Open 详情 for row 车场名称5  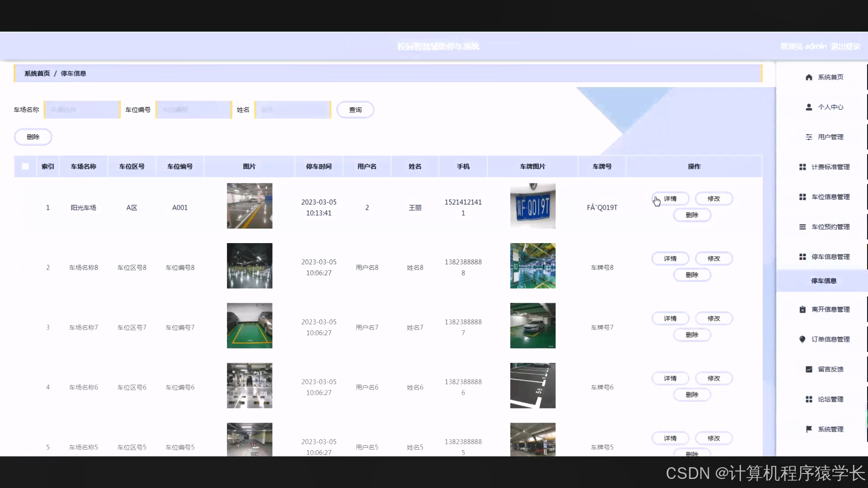coord(670,438)
